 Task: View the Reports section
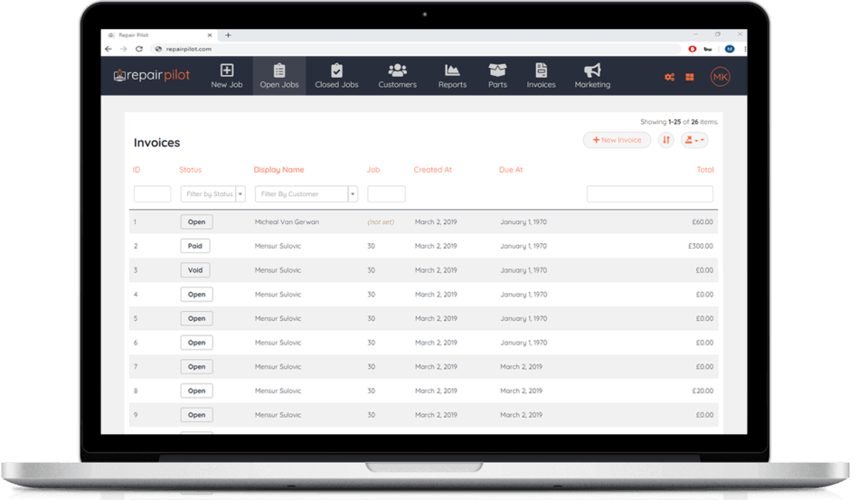(x=452, y=76)
